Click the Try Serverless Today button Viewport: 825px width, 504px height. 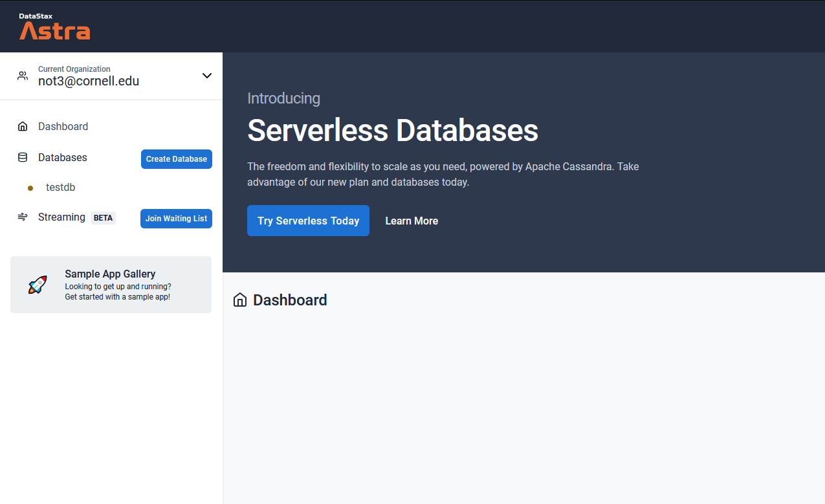308,221
